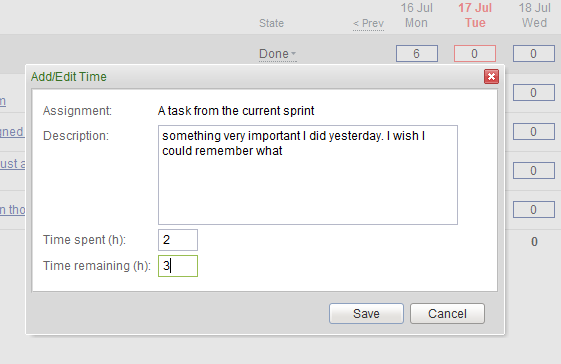Click the 16 Jul Mon column header

point(416,15)
